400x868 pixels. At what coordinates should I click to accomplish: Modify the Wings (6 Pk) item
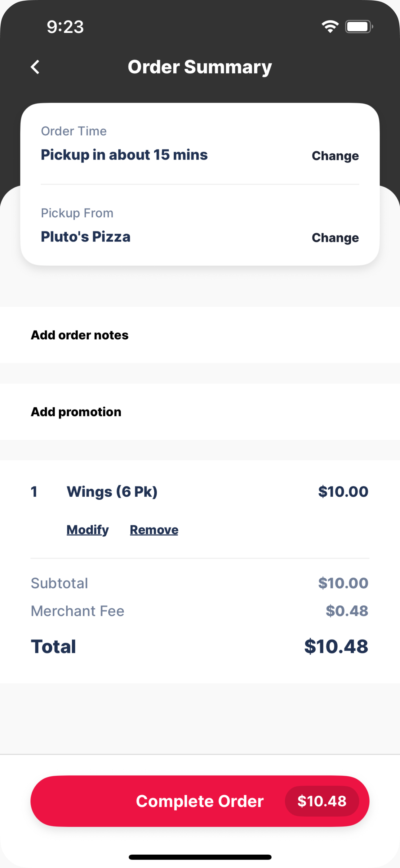click(87, 530)
